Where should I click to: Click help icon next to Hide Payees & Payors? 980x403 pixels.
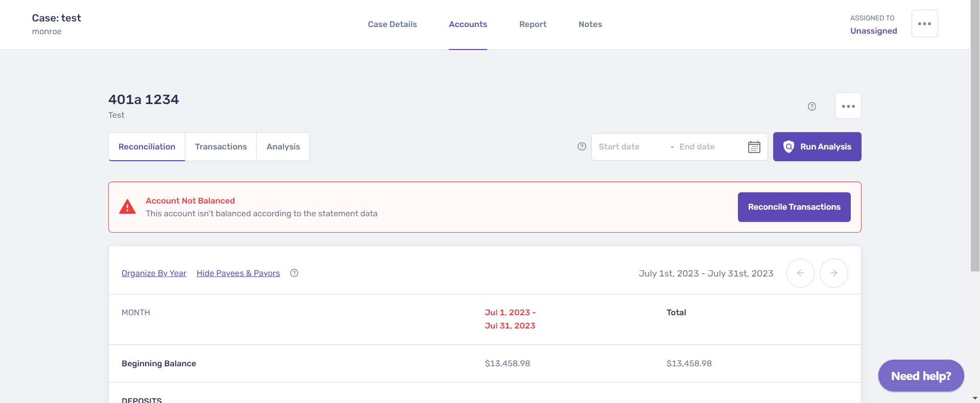[294, 273]
